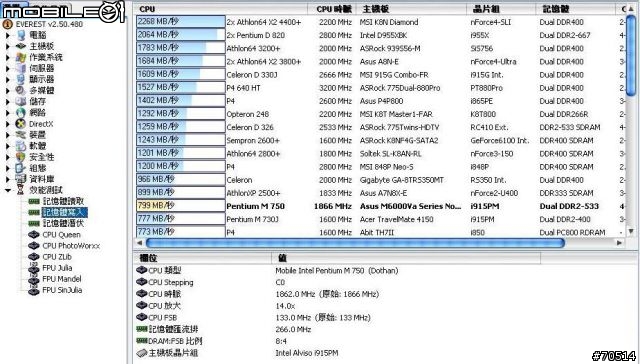Open the 安全性 shield icon
This screenshot has width=640, height=364.
point(21,157)
